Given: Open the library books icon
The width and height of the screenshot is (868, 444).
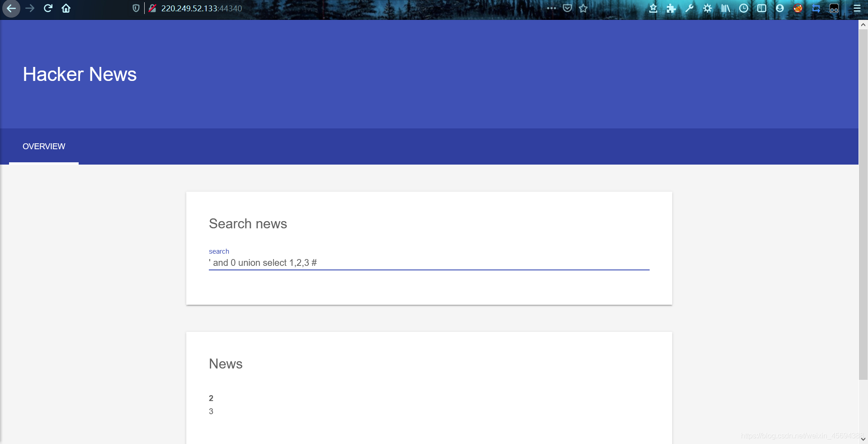Looking at the screenshot, I should tap(726, 8).
